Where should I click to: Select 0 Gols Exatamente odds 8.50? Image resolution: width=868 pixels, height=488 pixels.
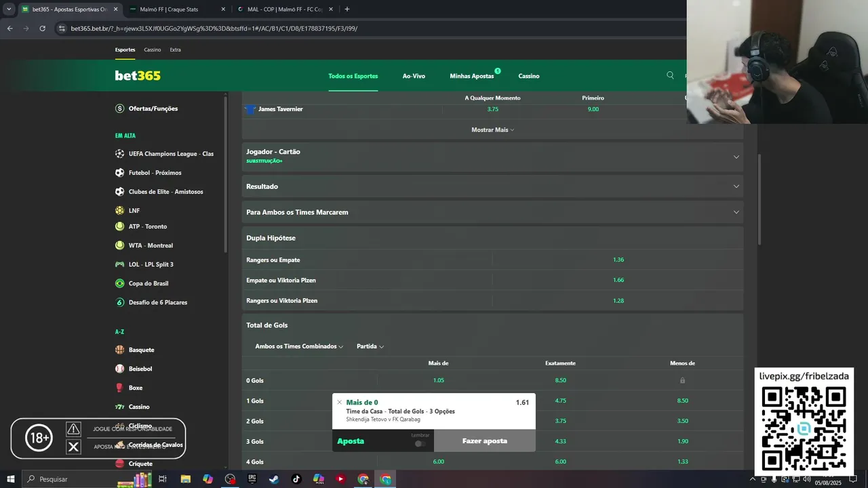[x=561, y=380]
